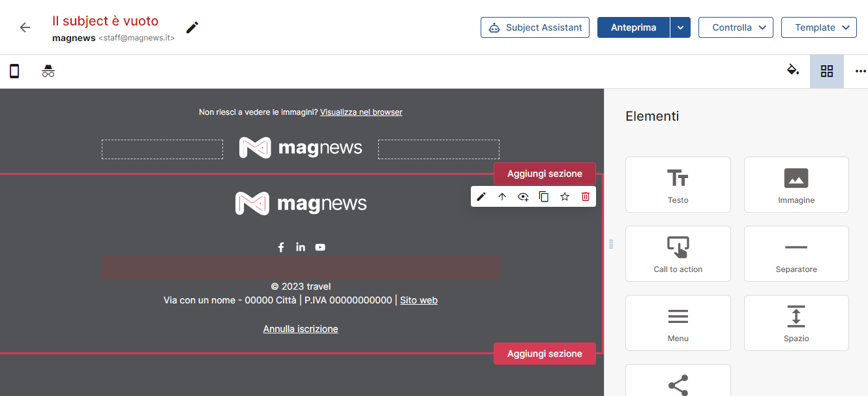Click the text 'P.IVA 00000000000'
Image resolution: width=868 pixels, height=396 pixels.
coord(348,300)
